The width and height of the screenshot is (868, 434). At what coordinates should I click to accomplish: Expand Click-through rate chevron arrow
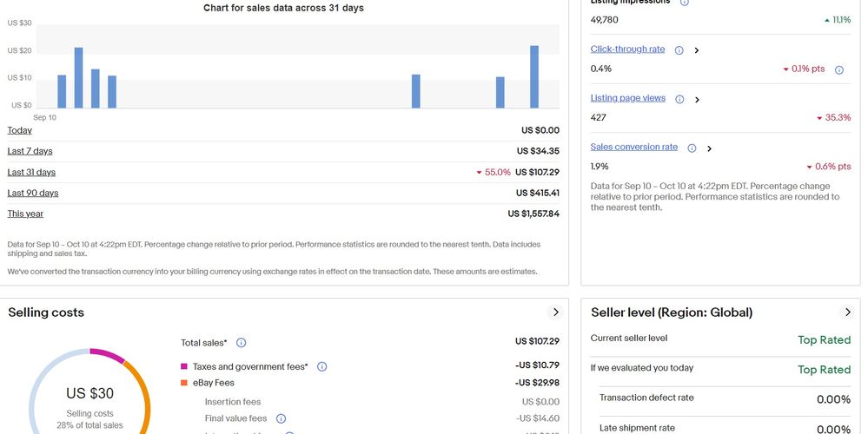(x=696, y=50)
